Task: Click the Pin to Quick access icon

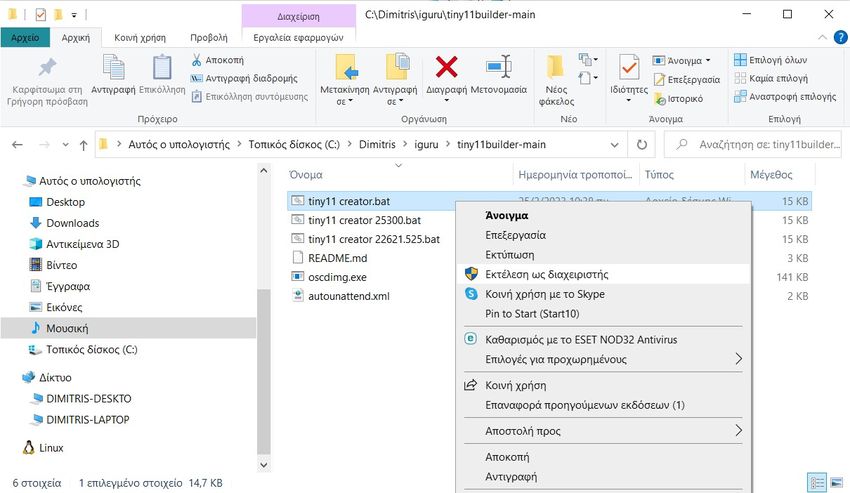Action: (46, 68)
